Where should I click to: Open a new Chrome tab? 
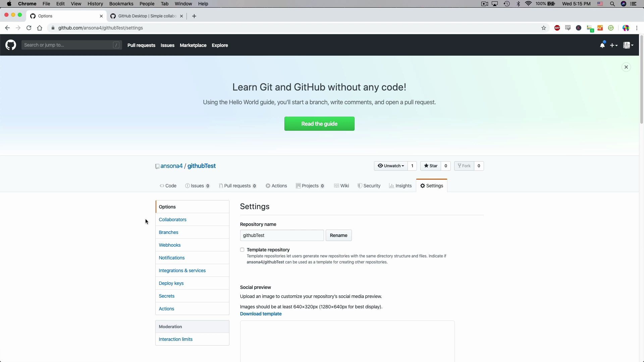[194, 16]
